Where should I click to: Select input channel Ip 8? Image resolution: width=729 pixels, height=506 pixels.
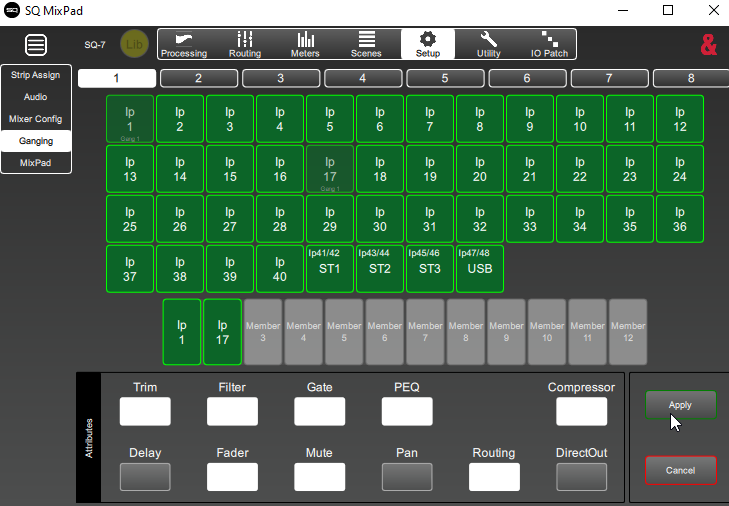pyautogui.click(x=480, y=119)
